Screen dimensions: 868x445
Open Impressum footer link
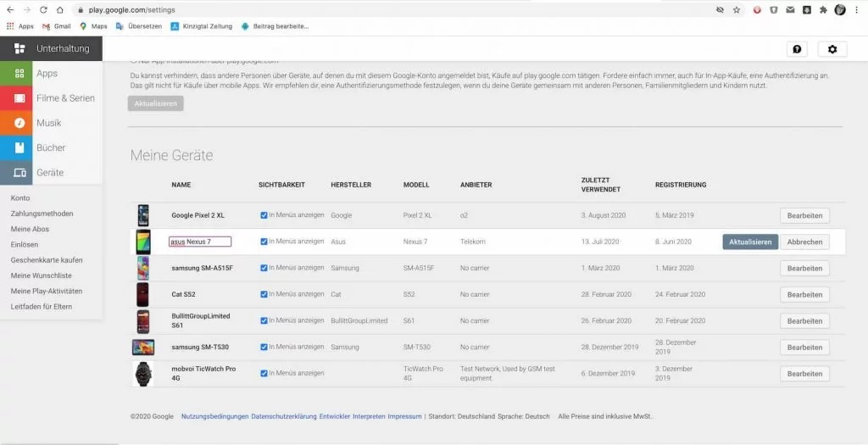(x=404, y=416)
